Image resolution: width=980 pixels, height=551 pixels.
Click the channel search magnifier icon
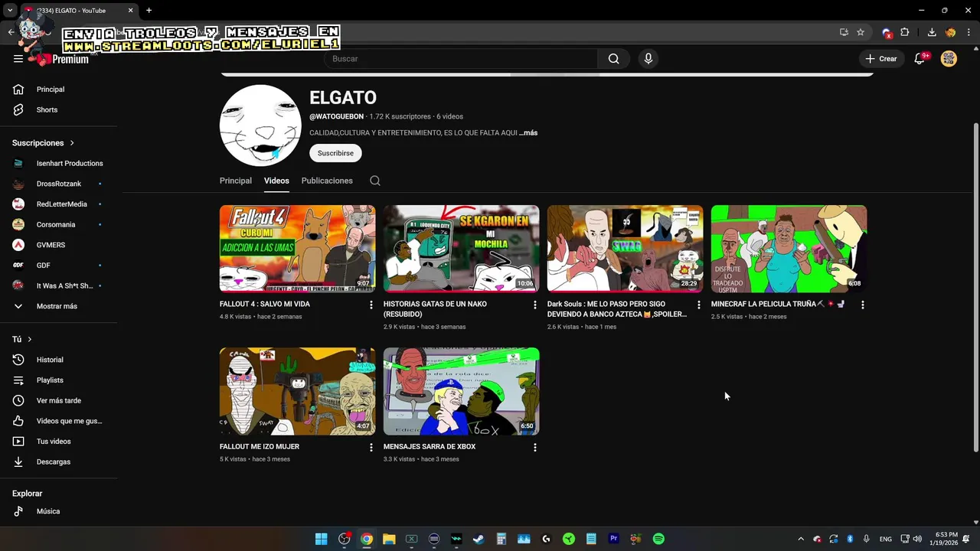[x=374, y=181]
